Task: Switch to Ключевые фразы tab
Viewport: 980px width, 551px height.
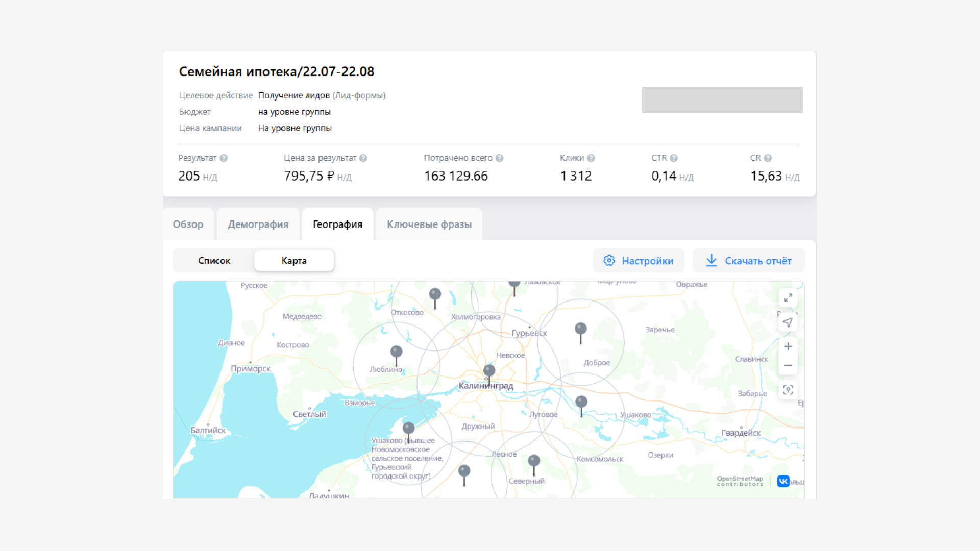Action: pos(429,224)
